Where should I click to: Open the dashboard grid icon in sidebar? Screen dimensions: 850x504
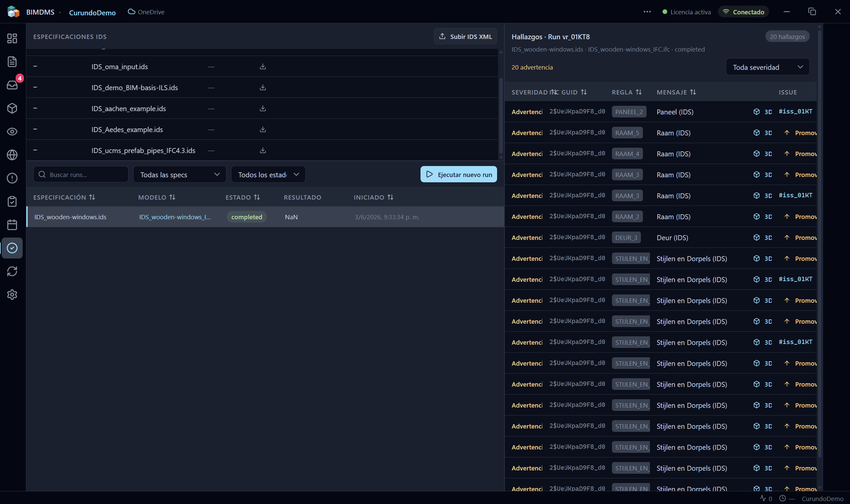tap(12, 38)
